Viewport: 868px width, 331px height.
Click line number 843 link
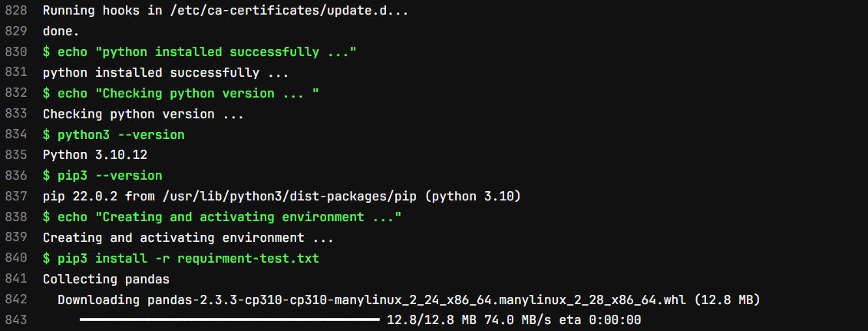point(15,320)
